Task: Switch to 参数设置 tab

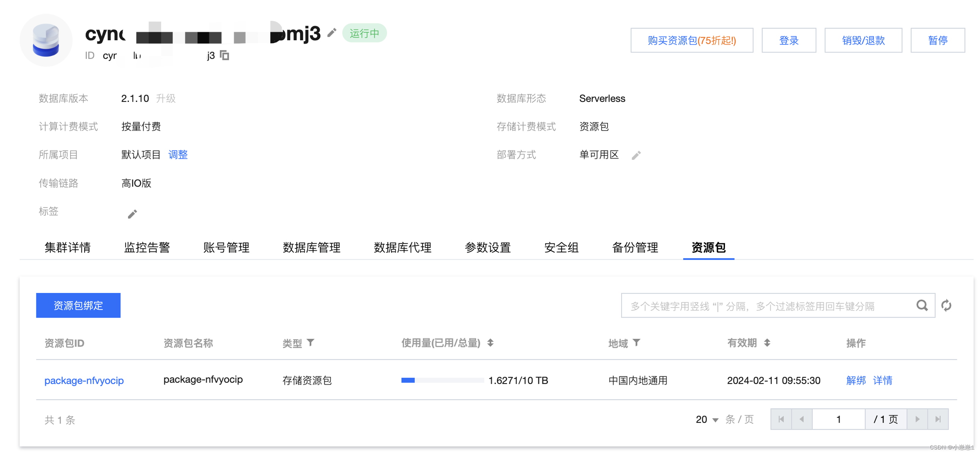Action: (x=488, y=247)
